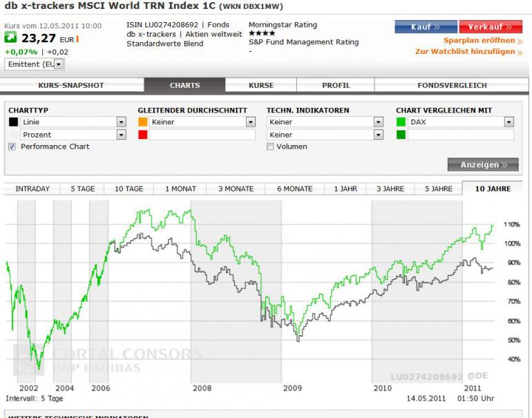
Task: Select the 6 MONATE time range
Action: coord(294,189)
